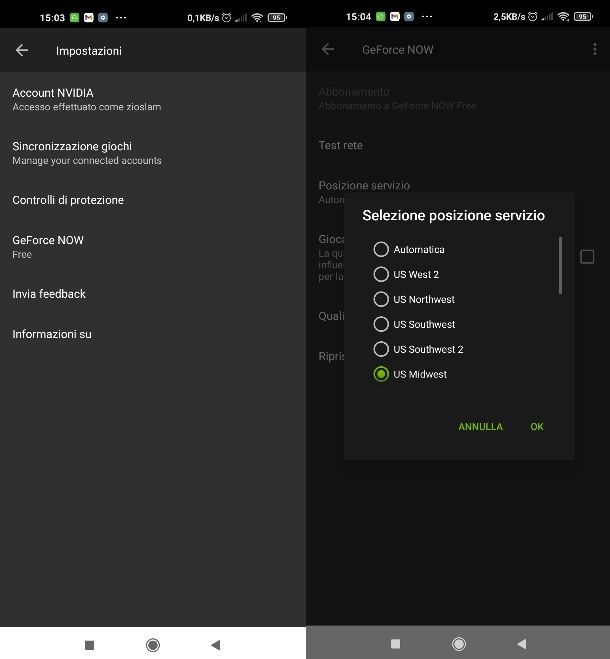Image resolution: width=610 pixels, height=659 pixels.
Task: Tap the back triangle on right phone
Action: [522, 643]
